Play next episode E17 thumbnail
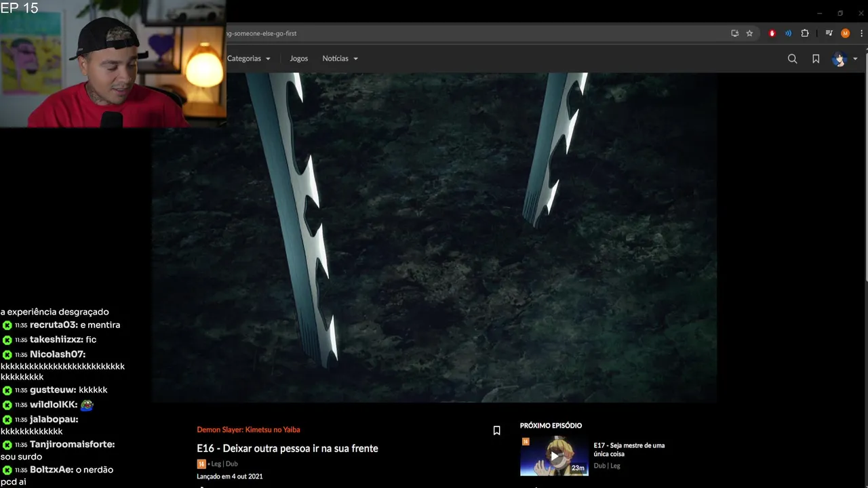 point(554,456)
